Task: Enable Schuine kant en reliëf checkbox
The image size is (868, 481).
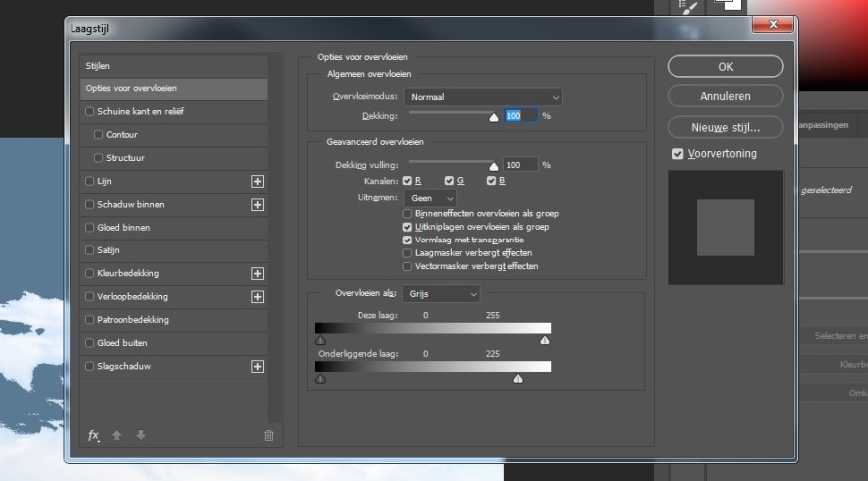Action: point(89,112)
